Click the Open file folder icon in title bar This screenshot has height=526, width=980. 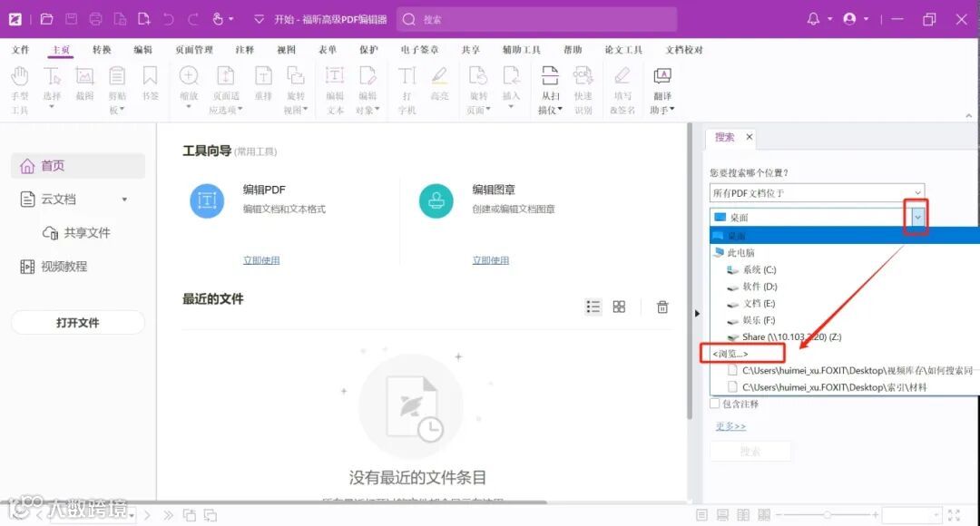[x=46, y=19]
